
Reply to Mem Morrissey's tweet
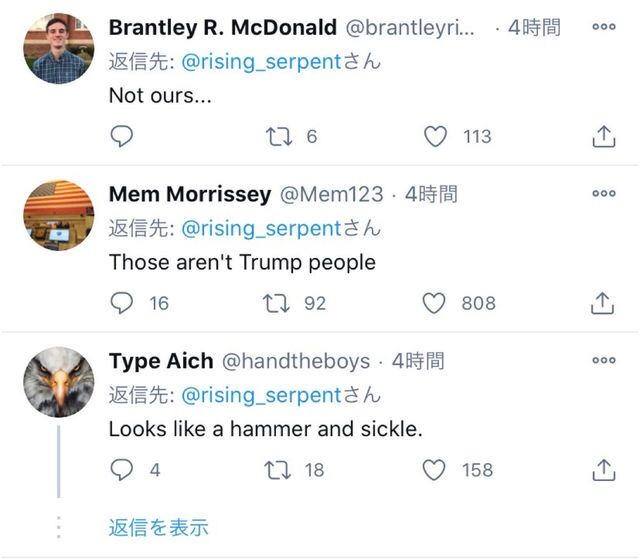pos(121,302)
